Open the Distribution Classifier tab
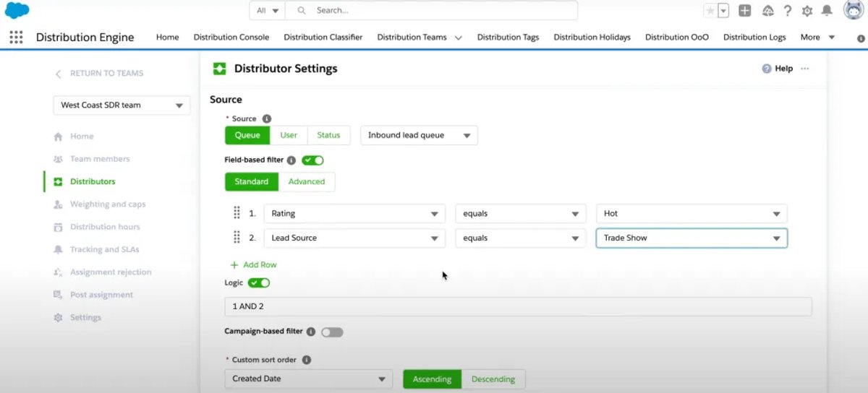The height and width of the screenshot is (393, 868). tap(323, 38)
